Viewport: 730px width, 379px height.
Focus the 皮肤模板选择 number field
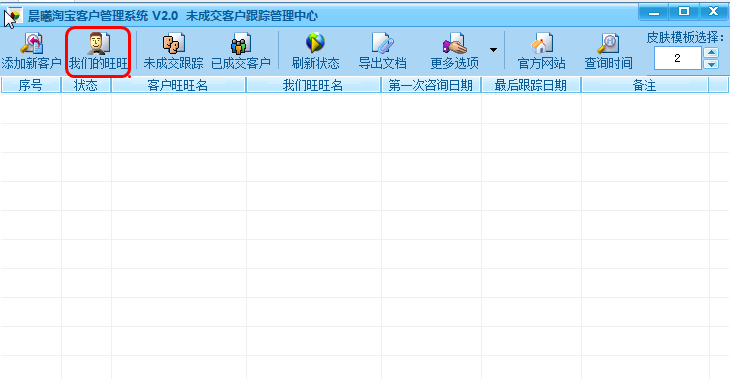677,58
